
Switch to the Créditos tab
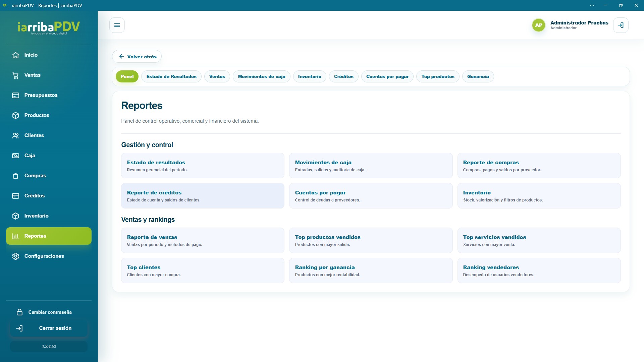tap(344, 76)
